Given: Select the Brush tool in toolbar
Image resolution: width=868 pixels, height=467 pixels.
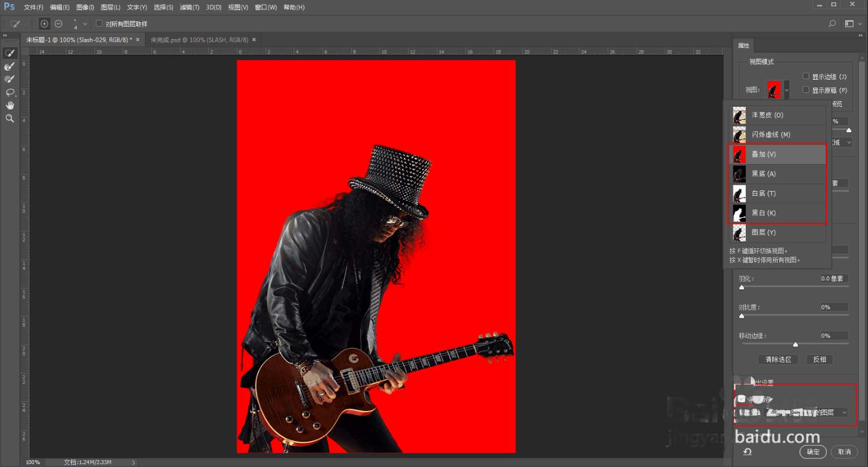Looking at the screenshot, I should tap(10, 79).
